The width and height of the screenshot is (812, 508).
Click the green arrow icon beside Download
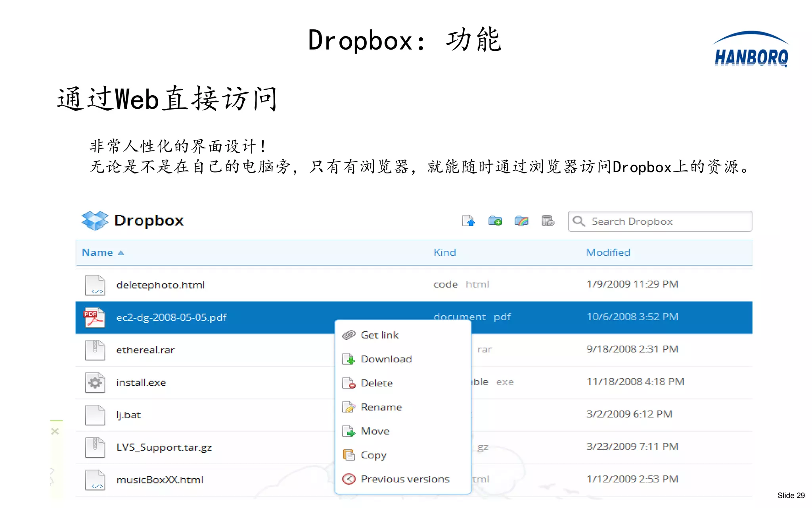349,359
